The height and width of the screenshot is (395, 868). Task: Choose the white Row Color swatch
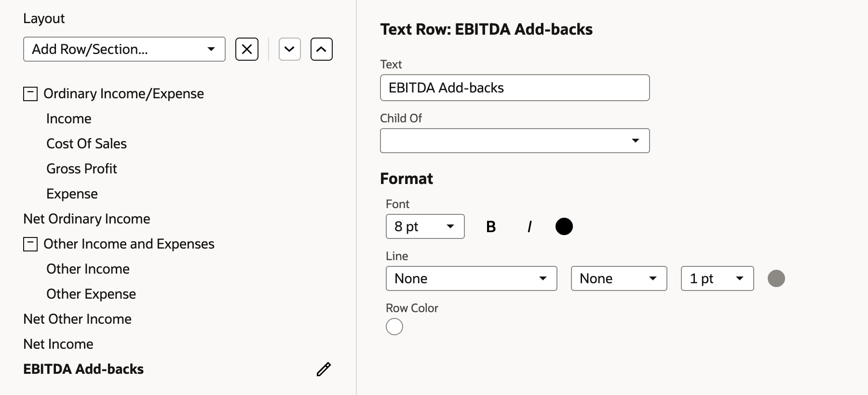tap(394, 327)
